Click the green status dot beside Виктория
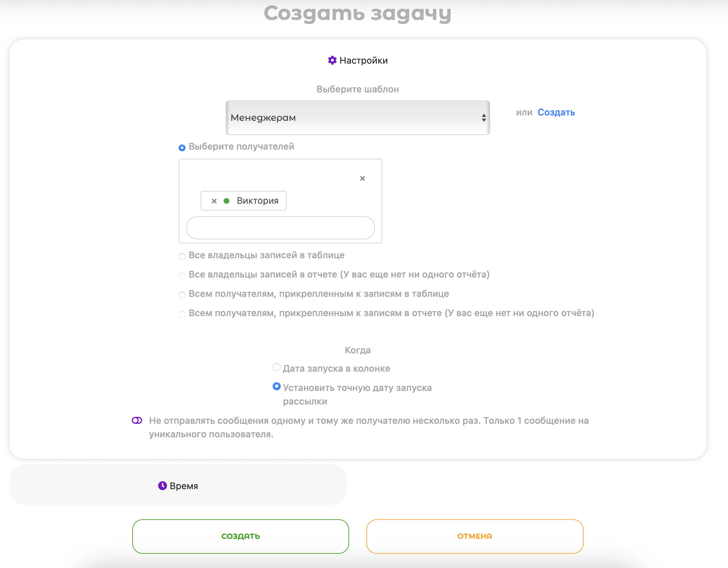The image size is (728, 568). pyautogui.click(x=227, y=201)
